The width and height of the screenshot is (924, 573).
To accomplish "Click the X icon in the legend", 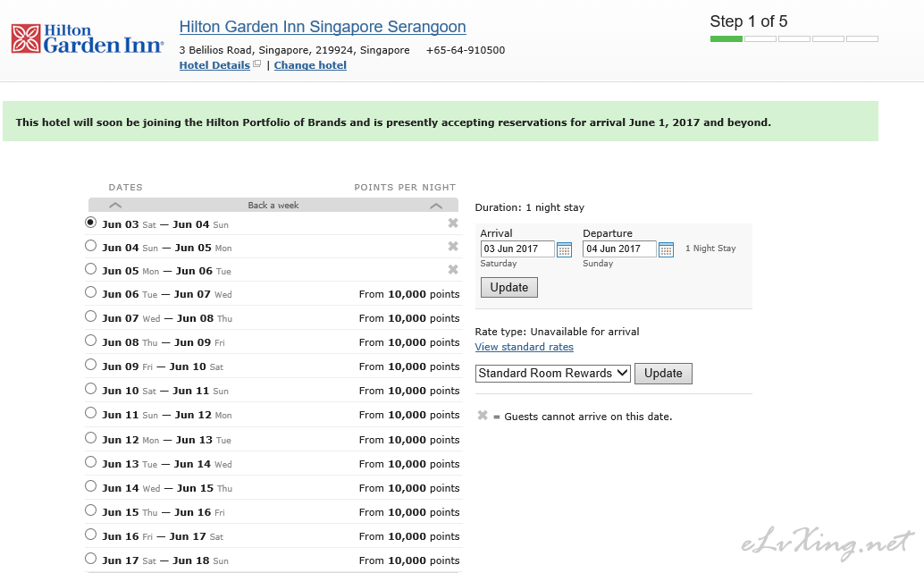I will [x=482, y=415].
